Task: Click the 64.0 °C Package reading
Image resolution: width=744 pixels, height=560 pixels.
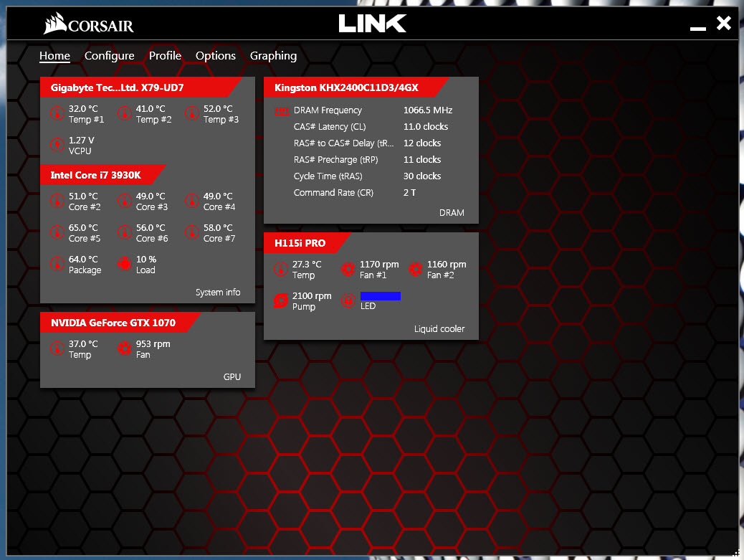Action: click(83, 260)
